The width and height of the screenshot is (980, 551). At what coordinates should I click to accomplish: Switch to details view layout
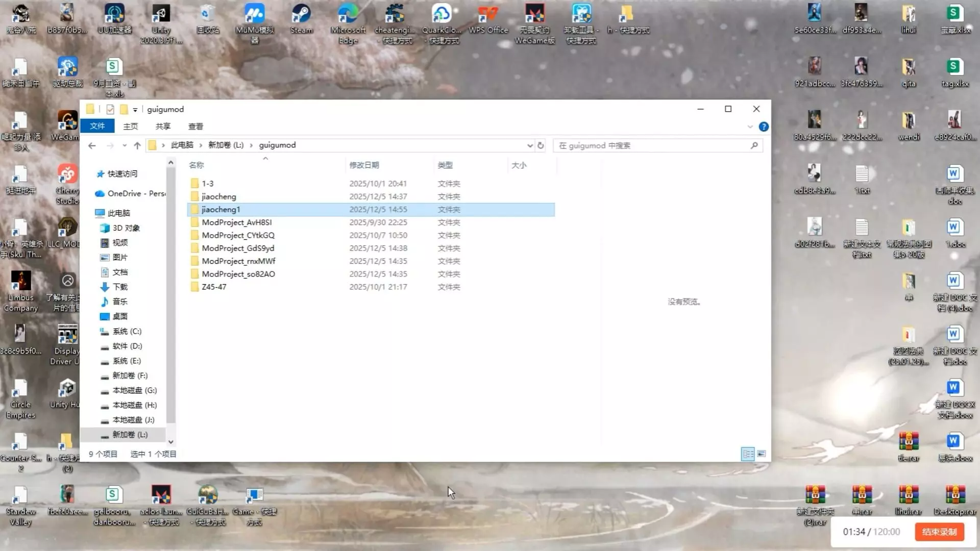(748, 454)
